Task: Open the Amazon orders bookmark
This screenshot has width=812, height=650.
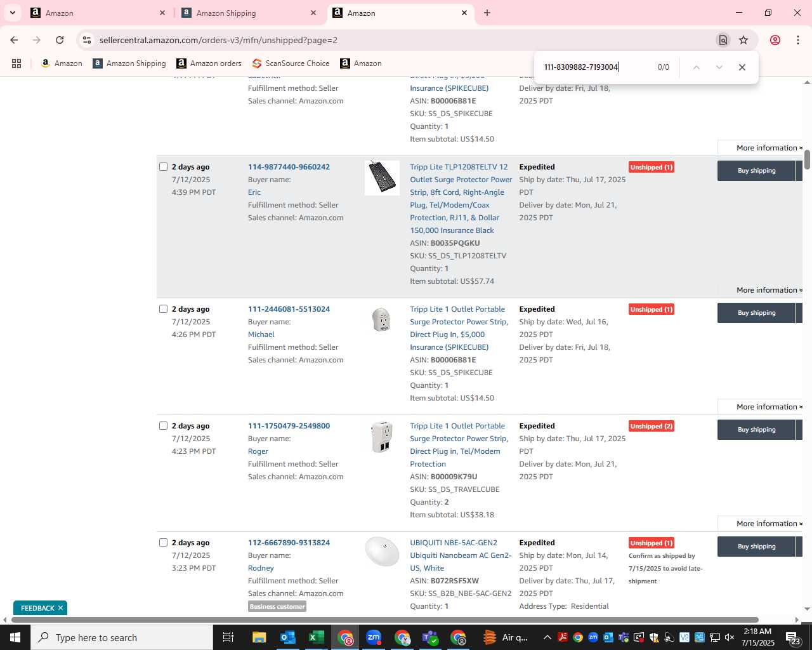Action: click(x=209, y=63)
